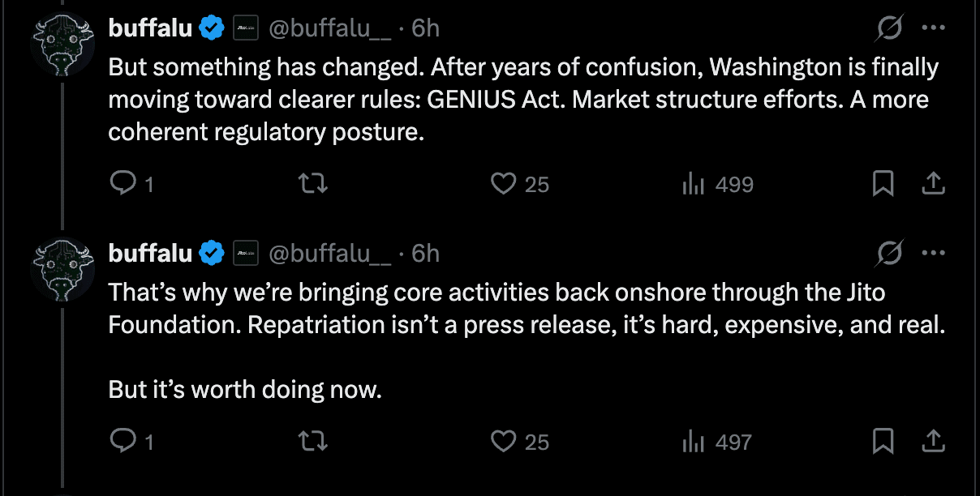Bookmark the Jito Foundation tweet
This screenshot has width=980, height=496.
coord(883,442)
